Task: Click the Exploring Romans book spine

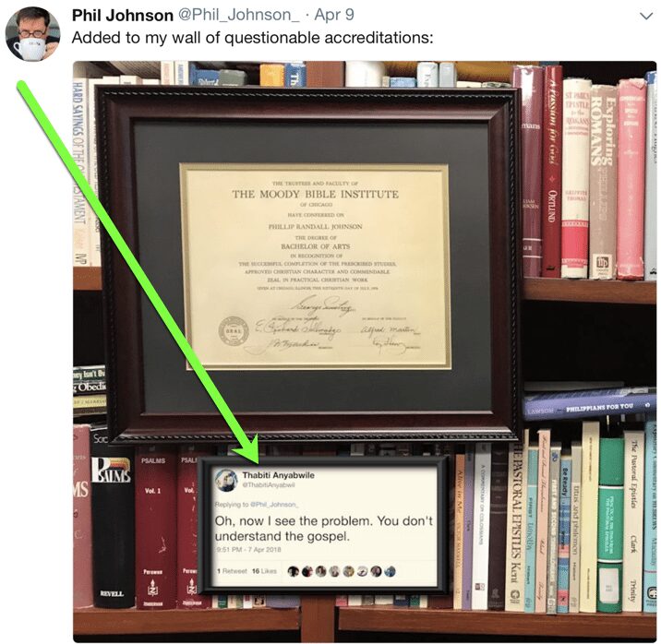Action: [x=603, y=181]
